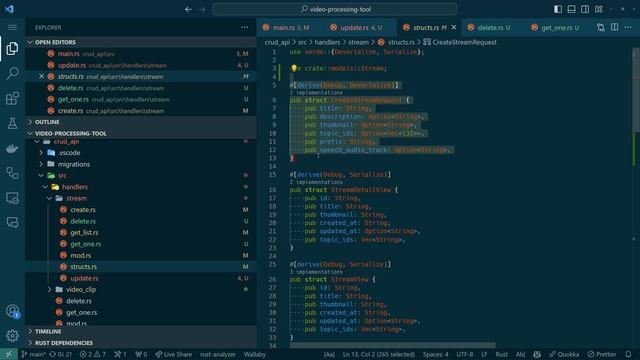Screen dimensions: 640x360
Task: Expand the RUST DEPENDENCIES section
Action: [140, 343]
